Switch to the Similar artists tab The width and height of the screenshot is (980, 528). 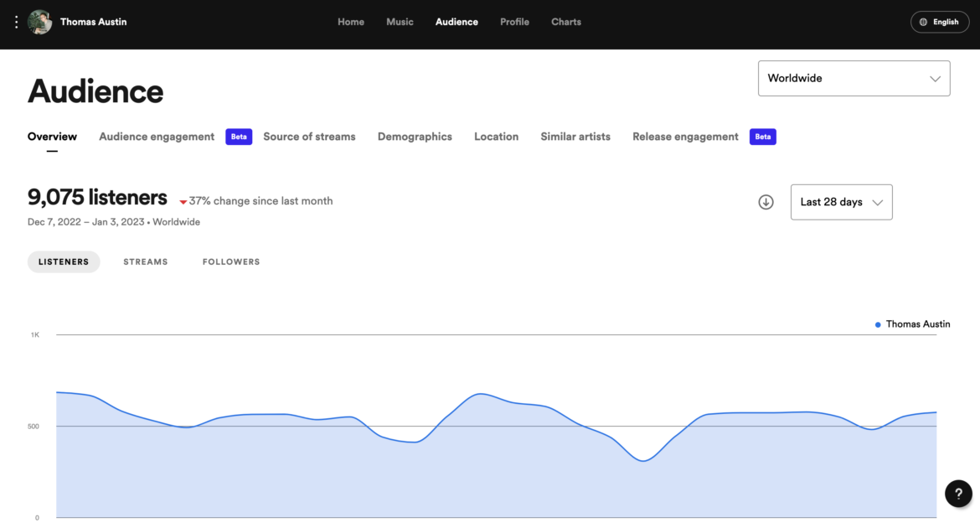pos(575,137)
